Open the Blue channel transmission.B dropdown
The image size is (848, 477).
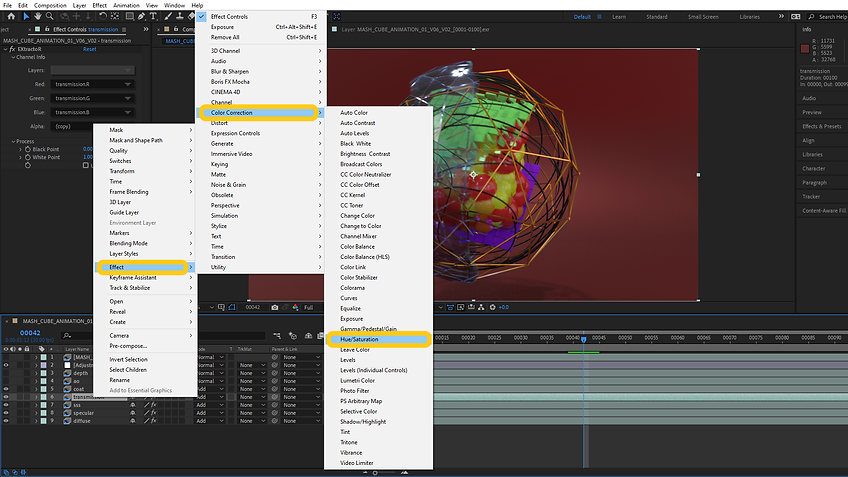coord(92,112)
